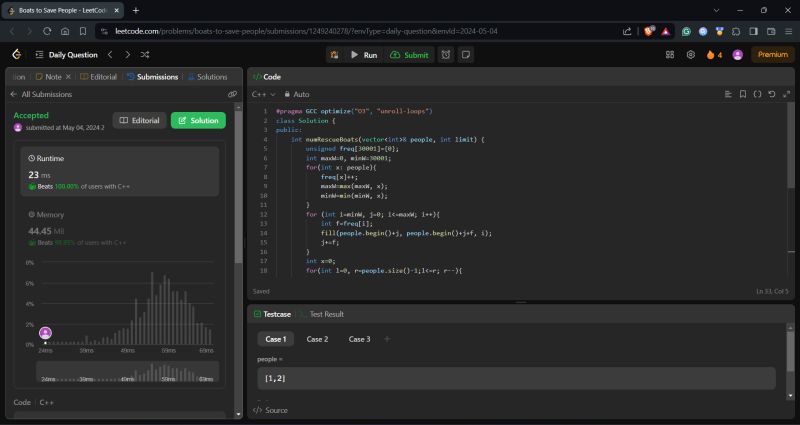Click the Grammarly extension icon
Screen dimensions: 800x425
pos(686,31)
